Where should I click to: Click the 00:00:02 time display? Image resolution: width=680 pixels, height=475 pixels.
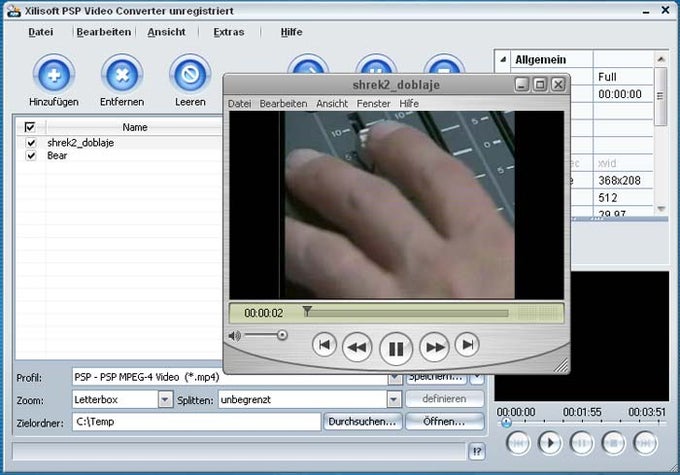pyautogui.click(x=264, y=313)
